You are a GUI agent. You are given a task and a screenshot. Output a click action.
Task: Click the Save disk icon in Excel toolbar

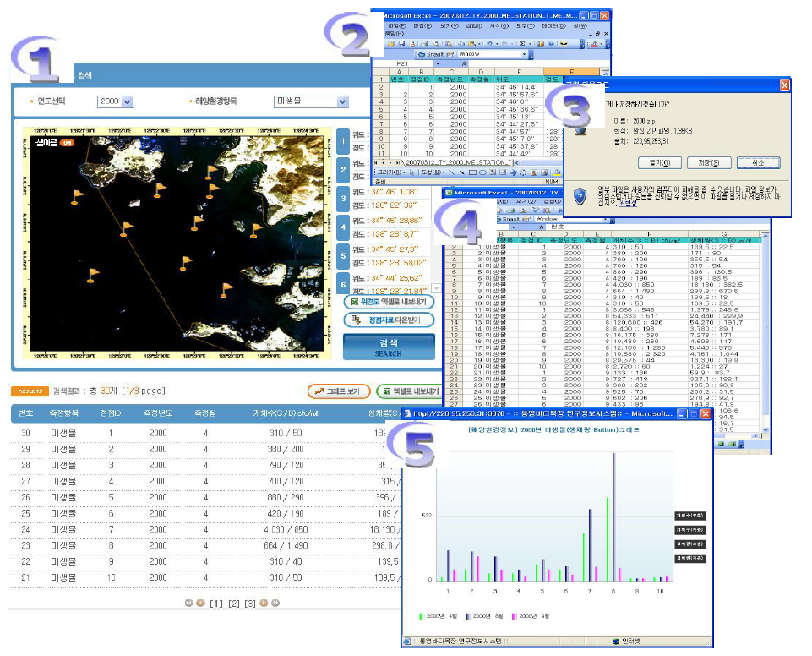pos(401,44)
